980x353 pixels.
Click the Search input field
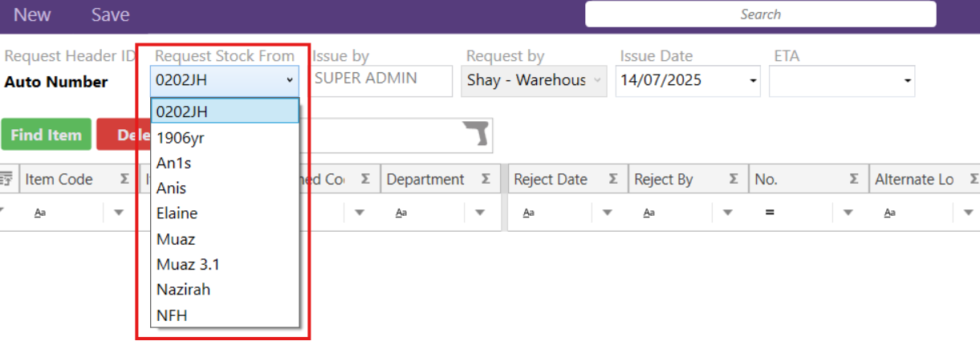(x=760, y=14)
